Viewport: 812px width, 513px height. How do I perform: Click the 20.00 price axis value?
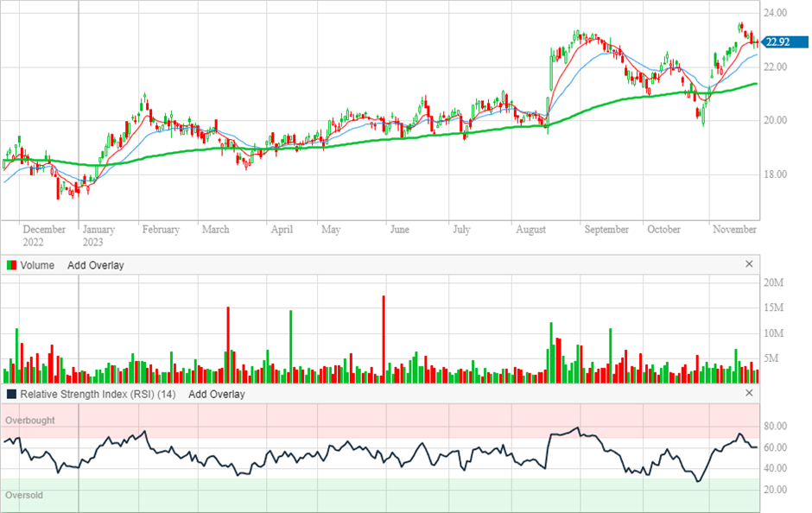[x=775, y=120]
